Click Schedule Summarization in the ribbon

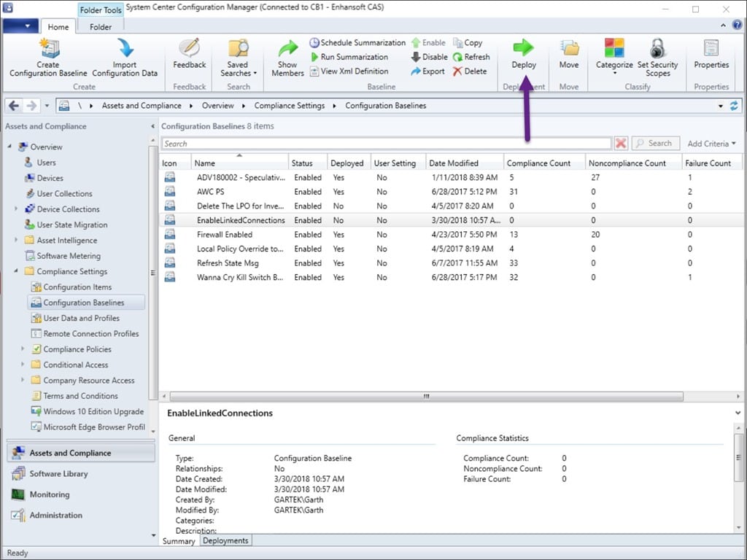357,43
